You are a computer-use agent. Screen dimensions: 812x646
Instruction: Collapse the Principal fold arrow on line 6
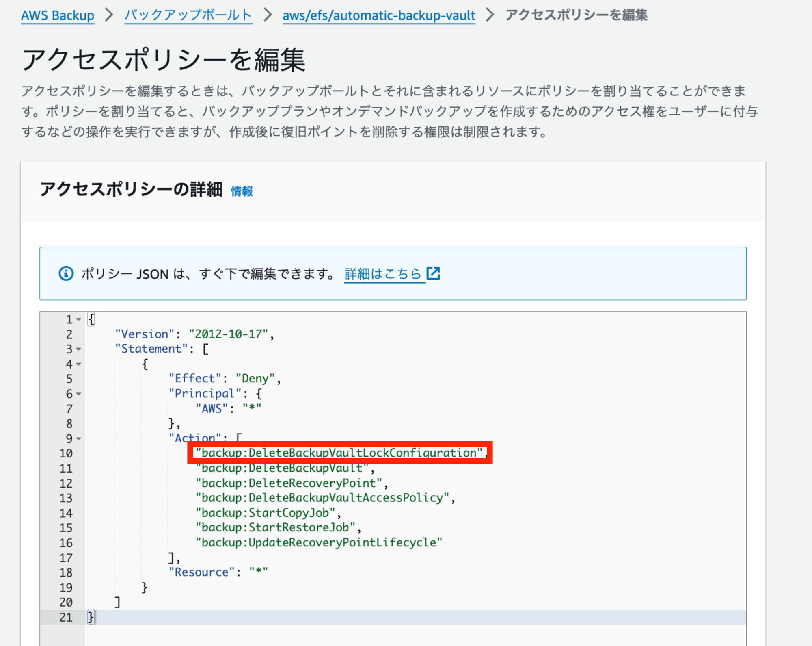tap(79, 394)
